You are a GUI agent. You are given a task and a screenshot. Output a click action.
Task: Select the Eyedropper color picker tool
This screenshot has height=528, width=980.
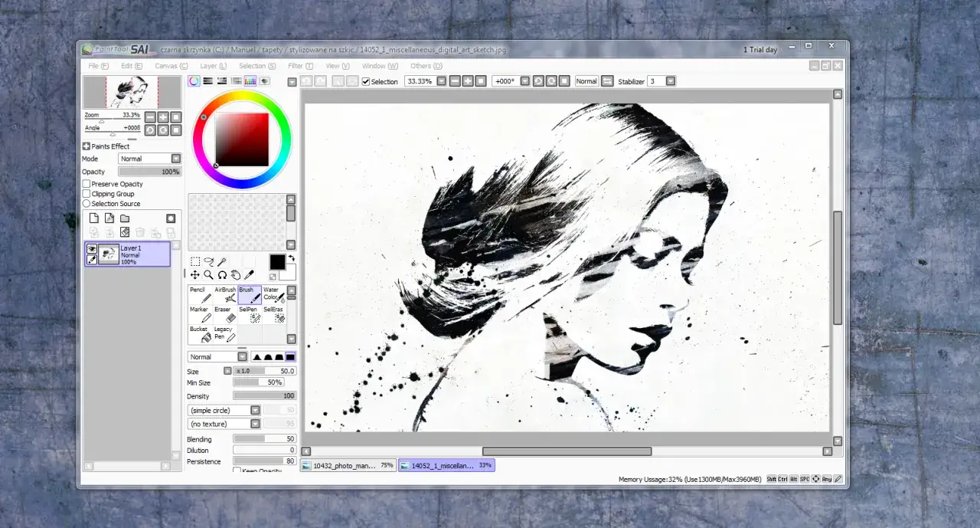click(x=249, y=275)
